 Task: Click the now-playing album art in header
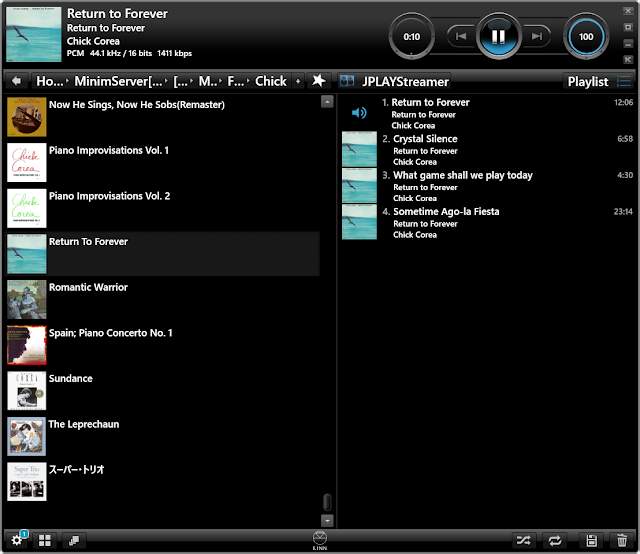(x=34, y=34)
